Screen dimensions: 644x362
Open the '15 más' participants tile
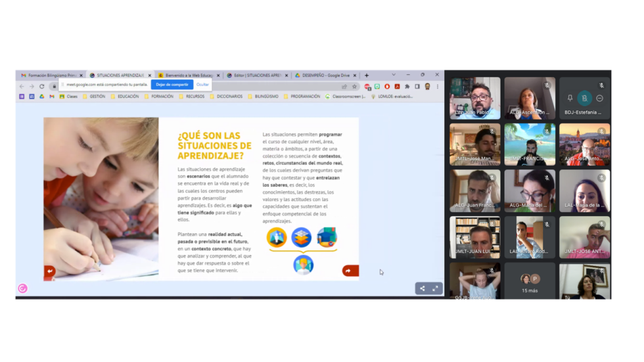(530, 283)
